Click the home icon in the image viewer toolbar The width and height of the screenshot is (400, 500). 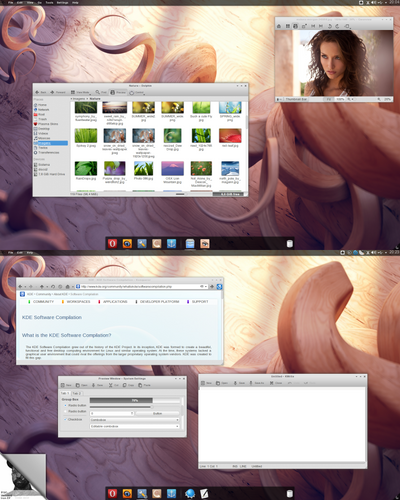tap(279, 26)
